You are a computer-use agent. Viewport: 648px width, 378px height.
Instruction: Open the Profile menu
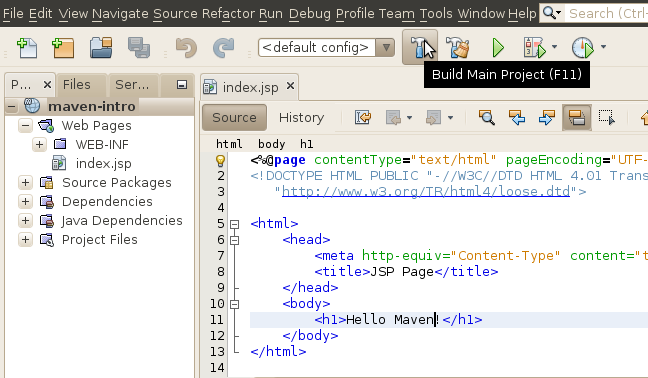tap(355, 14)
